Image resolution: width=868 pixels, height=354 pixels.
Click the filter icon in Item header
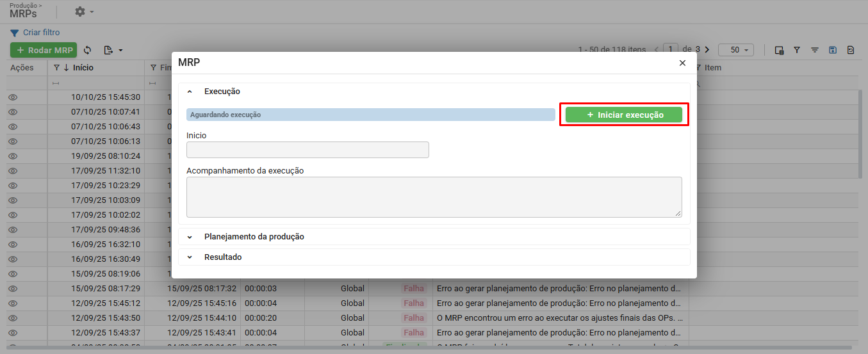(699, 68)
